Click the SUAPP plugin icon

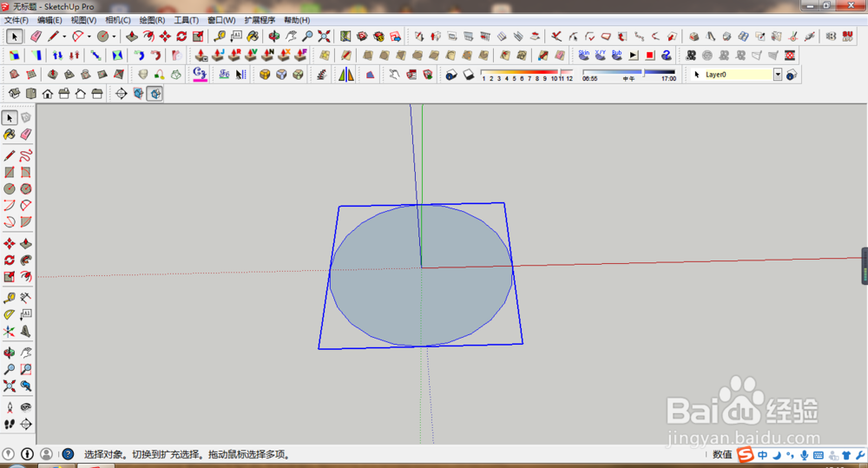tap(847, 36)
